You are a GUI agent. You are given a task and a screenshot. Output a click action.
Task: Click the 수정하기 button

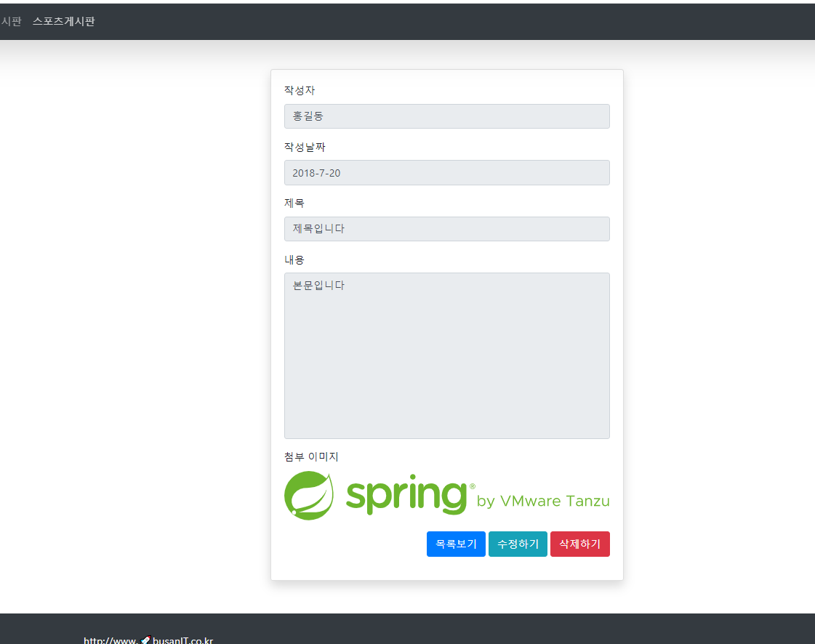(518, 544)
